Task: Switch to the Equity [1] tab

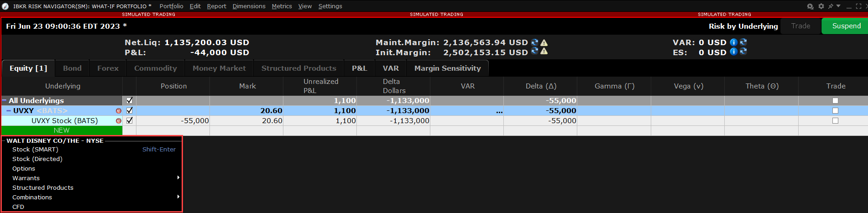Action: (28, 68)
